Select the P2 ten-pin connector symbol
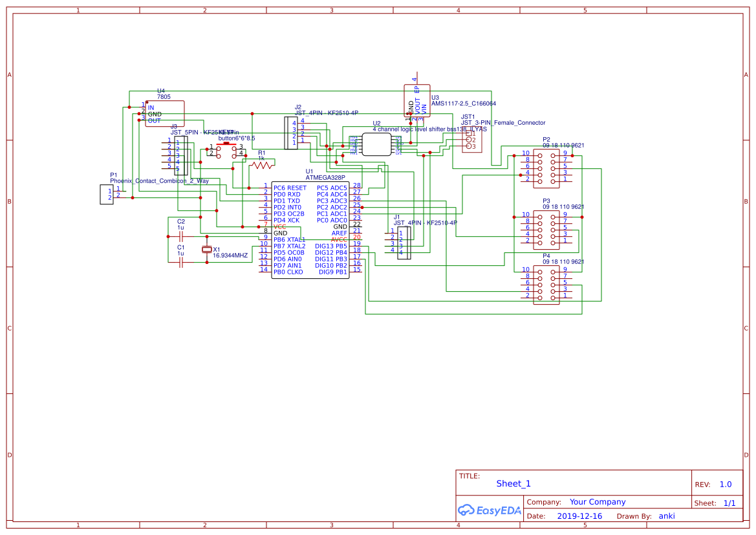This screenshot has height=535, width=756. tap(546, 167)
